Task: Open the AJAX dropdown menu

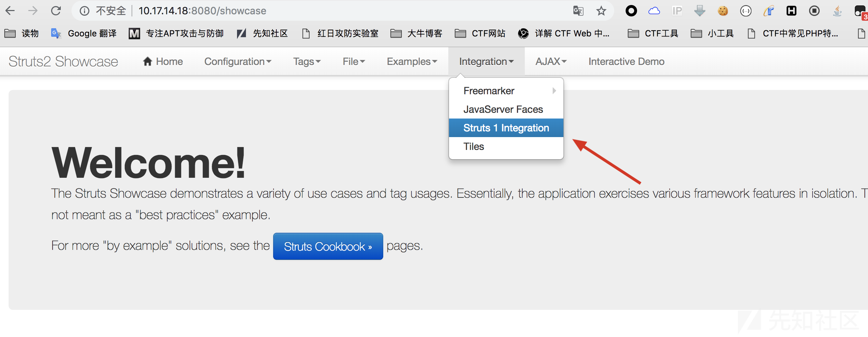Action: coord(551,61)
